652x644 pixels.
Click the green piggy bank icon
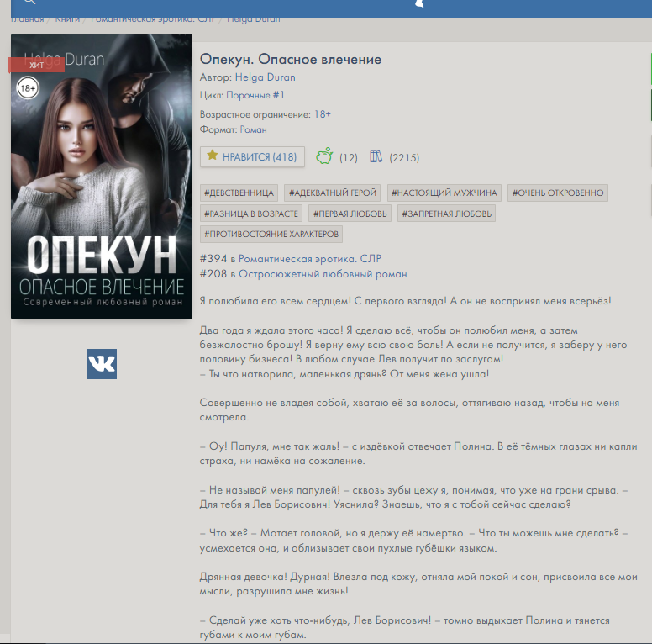click(x=324, y=156)
